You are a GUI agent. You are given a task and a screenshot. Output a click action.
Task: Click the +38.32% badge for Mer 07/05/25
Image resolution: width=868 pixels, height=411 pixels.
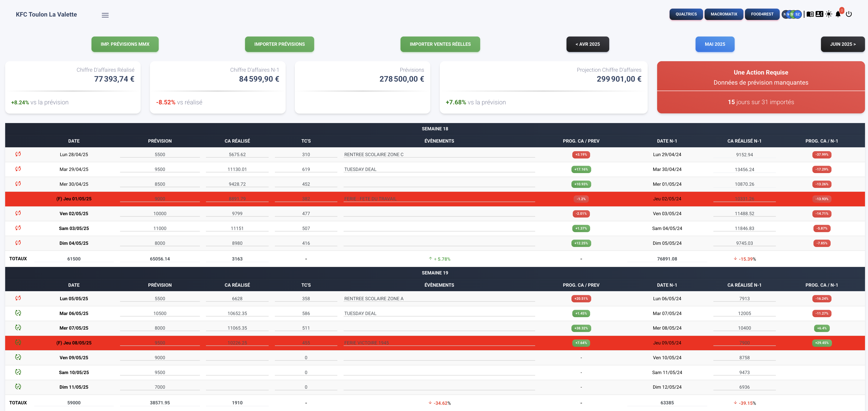[581, 328]
